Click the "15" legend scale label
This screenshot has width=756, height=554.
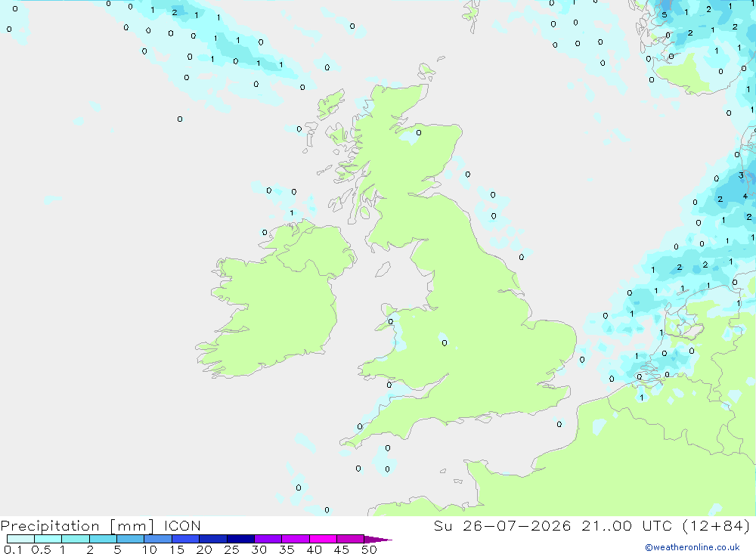pos(177,549)
